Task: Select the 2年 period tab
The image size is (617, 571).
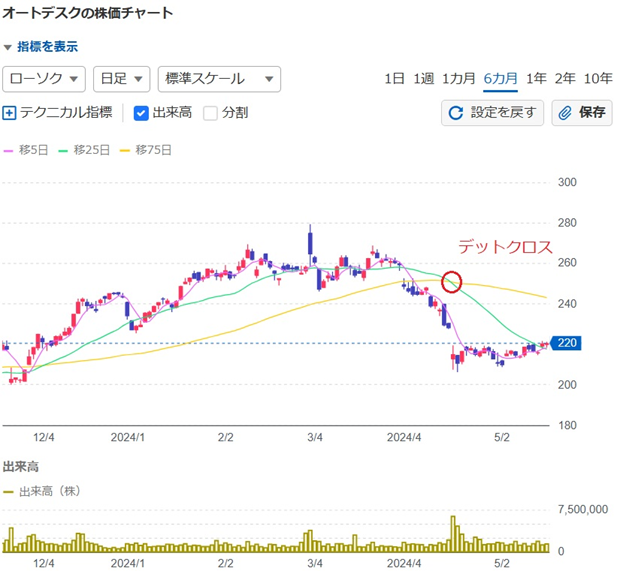Action: click(x=565, y=79)
